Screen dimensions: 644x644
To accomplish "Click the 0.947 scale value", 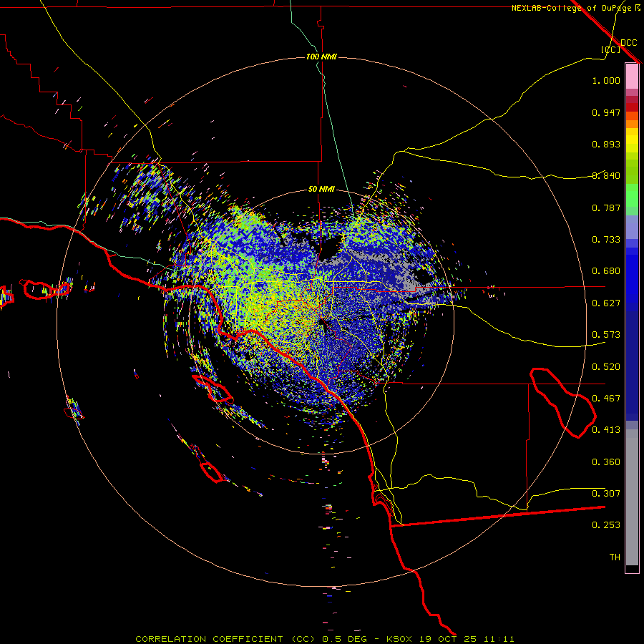I will 606,112.
